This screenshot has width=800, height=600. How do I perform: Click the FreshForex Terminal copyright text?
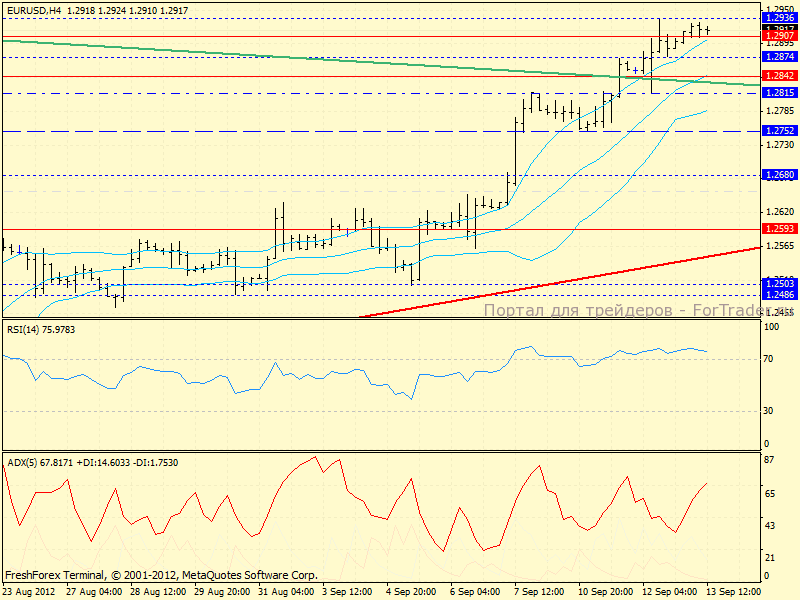[x=161, y=576]
